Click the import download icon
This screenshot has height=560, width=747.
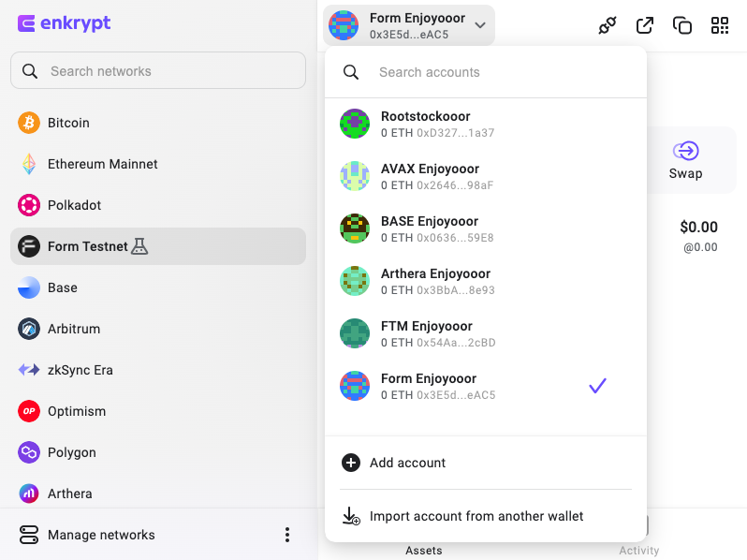[x=351, y=516]
